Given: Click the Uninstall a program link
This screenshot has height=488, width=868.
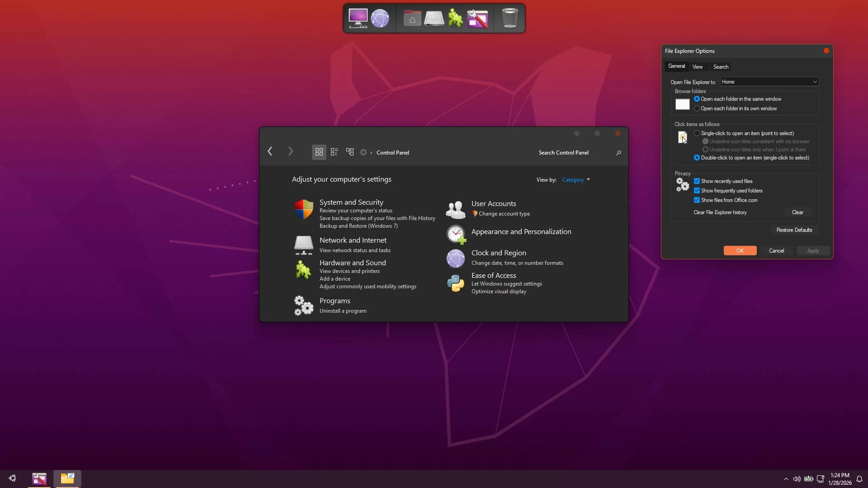Looking at the screenshot, I should pyautogui.click(x=343, y=311).
